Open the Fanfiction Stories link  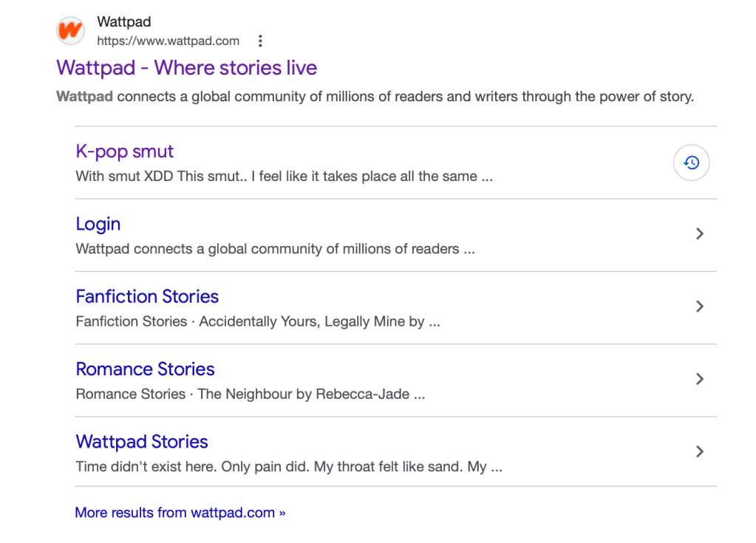147,296
